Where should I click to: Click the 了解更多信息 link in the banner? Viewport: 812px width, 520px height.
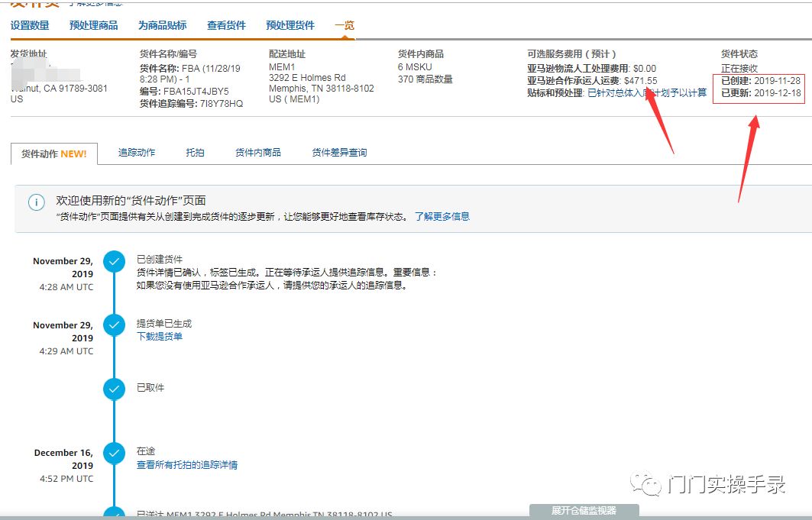point(442,216)
